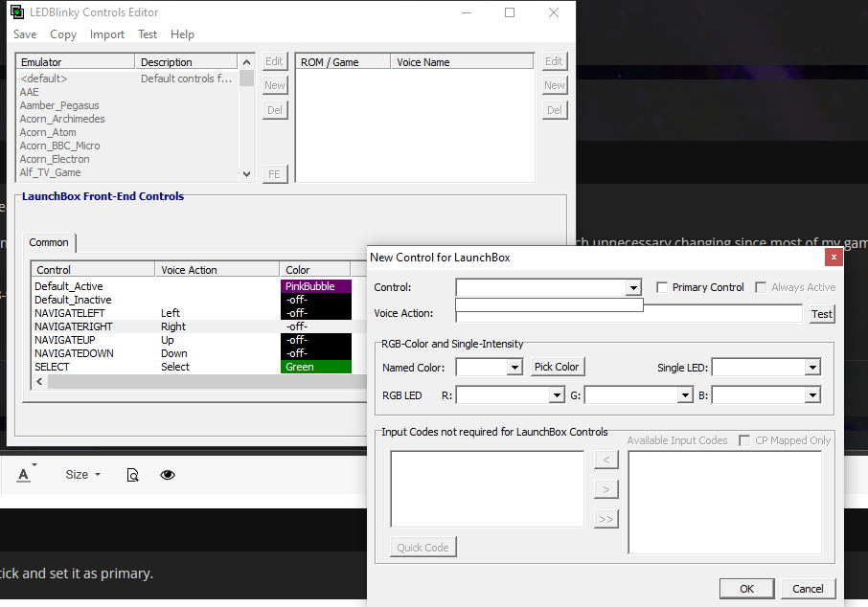Click the black -off- color cell for Default_Inactive

(x=316, y=300)
